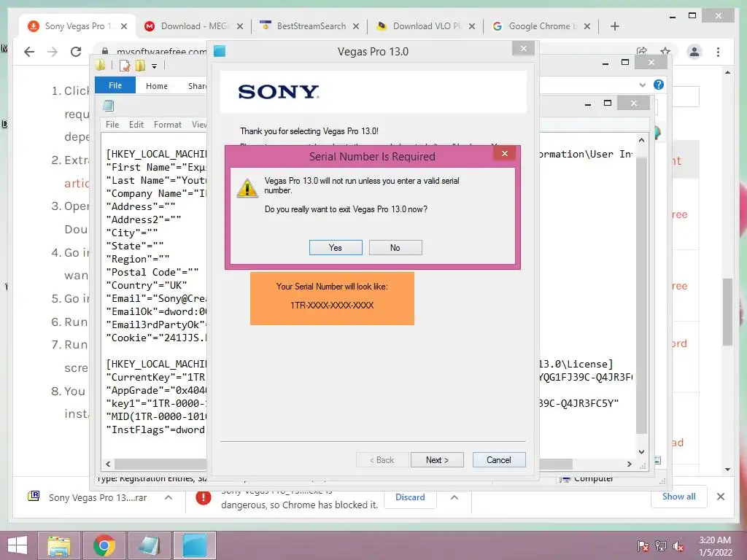Screen dimensions: 747x560
Task: Open a new Chrome tab
Action: pos(615,26)
